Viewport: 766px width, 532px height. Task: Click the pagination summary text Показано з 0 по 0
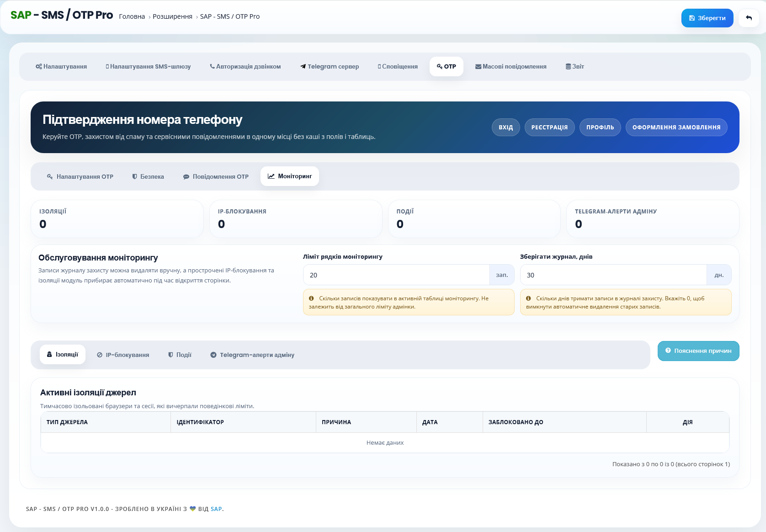point(671,464)
